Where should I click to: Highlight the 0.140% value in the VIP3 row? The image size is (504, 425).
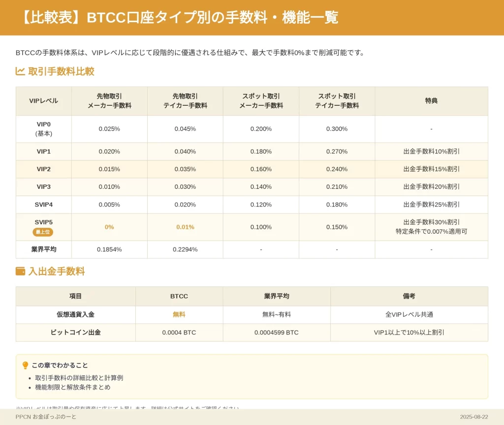tap(261, 186)
